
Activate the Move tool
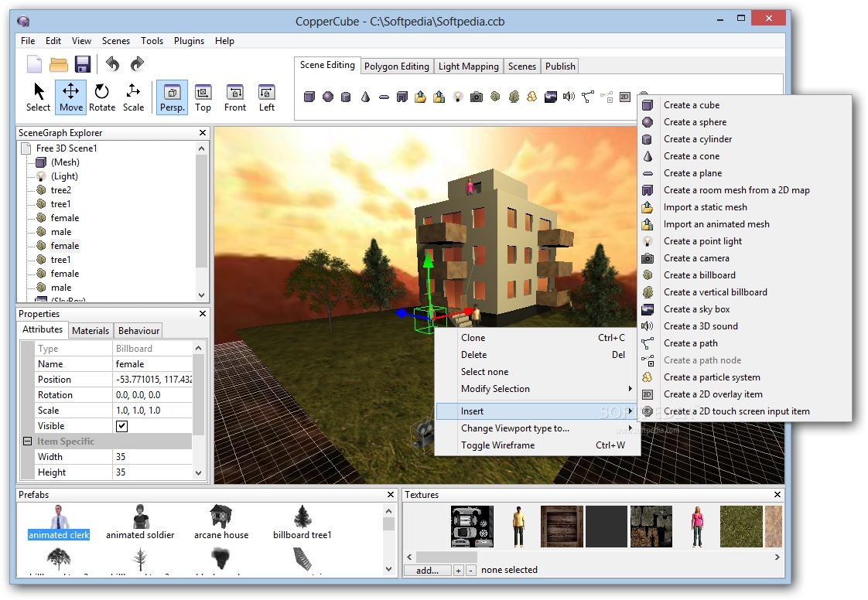pos(71,97)
